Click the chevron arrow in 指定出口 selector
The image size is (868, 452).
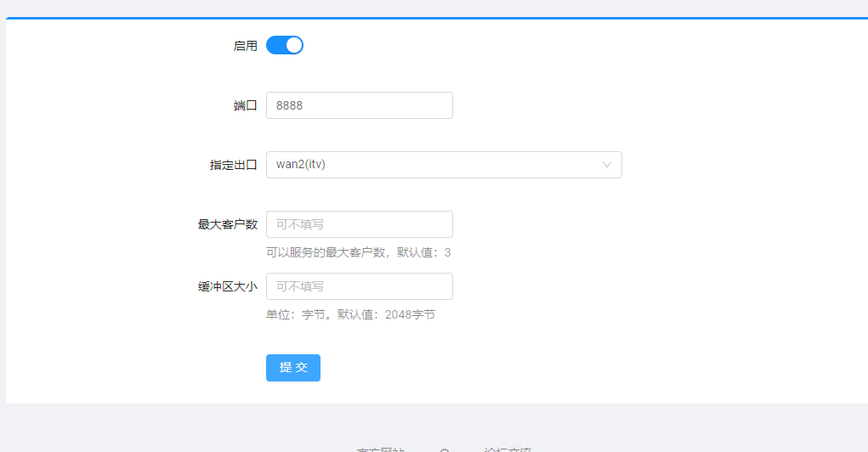click(x=606, y=165)
